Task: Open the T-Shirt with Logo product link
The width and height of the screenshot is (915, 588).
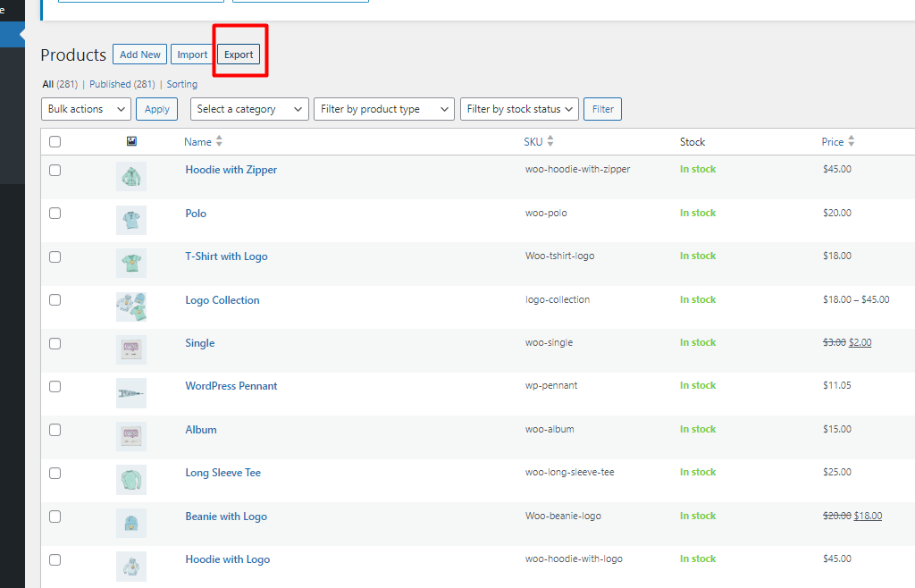Action: (x=226, y=256)
